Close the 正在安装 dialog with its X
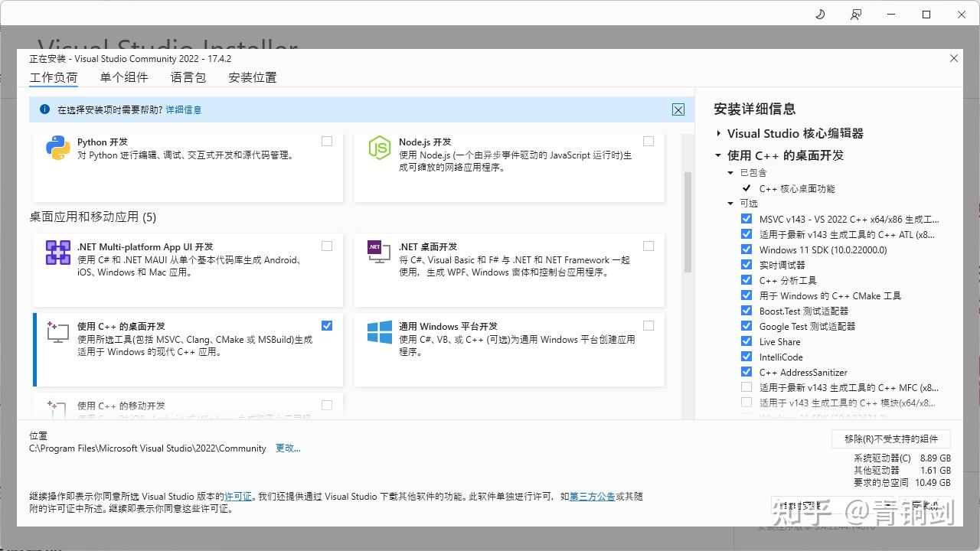Screen dimensions: 980x551 pyautogui.click(x=954, y=58)
